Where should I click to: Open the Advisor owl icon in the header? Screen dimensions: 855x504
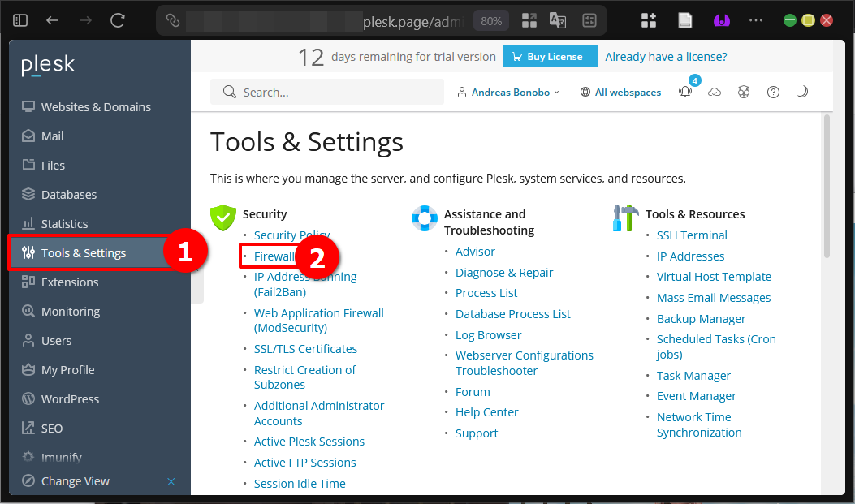pyautogui.click(x=744, y=92)
